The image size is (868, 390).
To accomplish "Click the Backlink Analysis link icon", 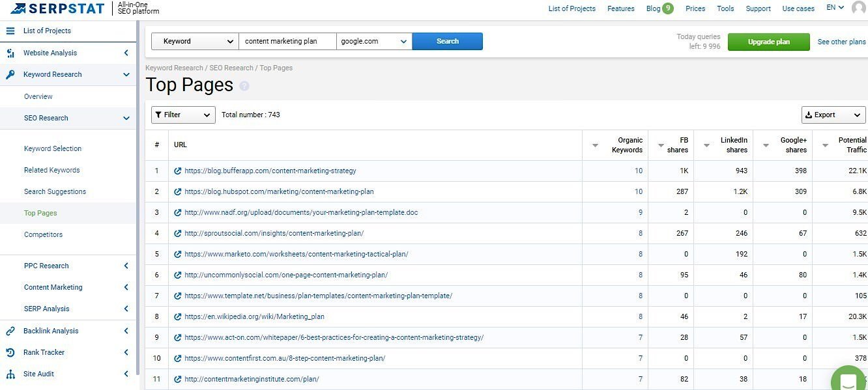I will [10, 331].
